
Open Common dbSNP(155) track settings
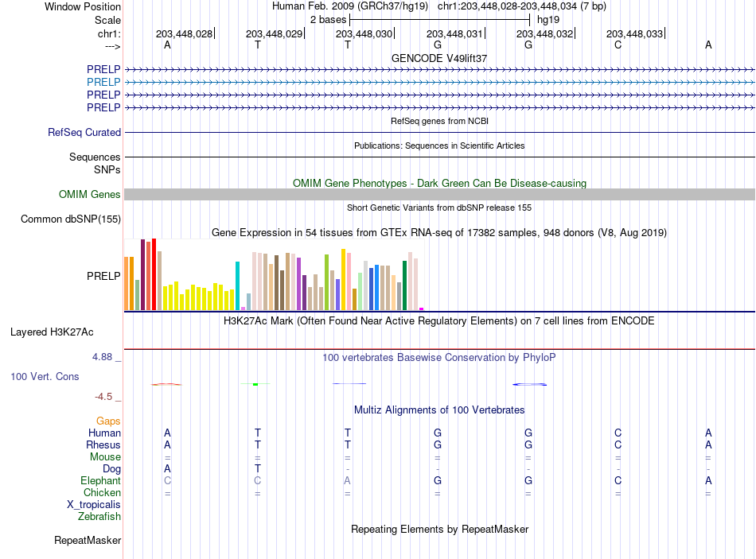(x=71, y=219)
